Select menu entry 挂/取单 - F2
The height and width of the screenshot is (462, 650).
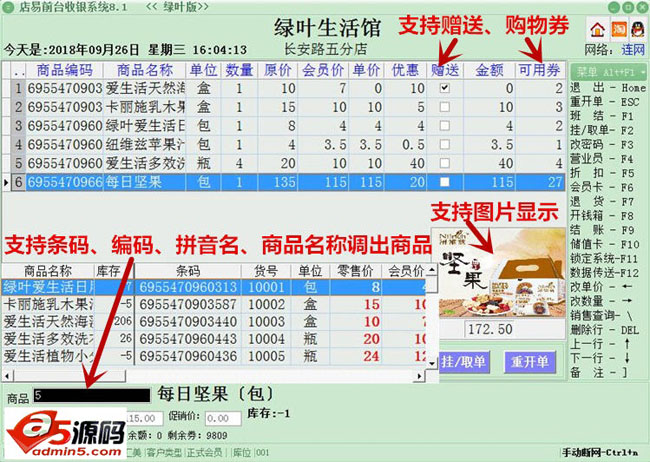(601, 130)
